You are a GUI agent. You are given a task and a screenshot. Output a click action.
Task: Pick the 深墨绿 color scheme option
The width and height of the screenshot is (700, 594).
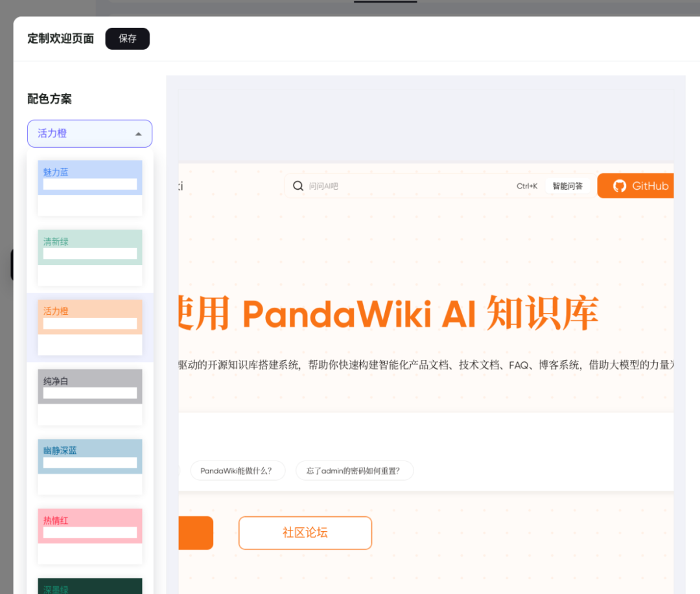coord(89,586)
